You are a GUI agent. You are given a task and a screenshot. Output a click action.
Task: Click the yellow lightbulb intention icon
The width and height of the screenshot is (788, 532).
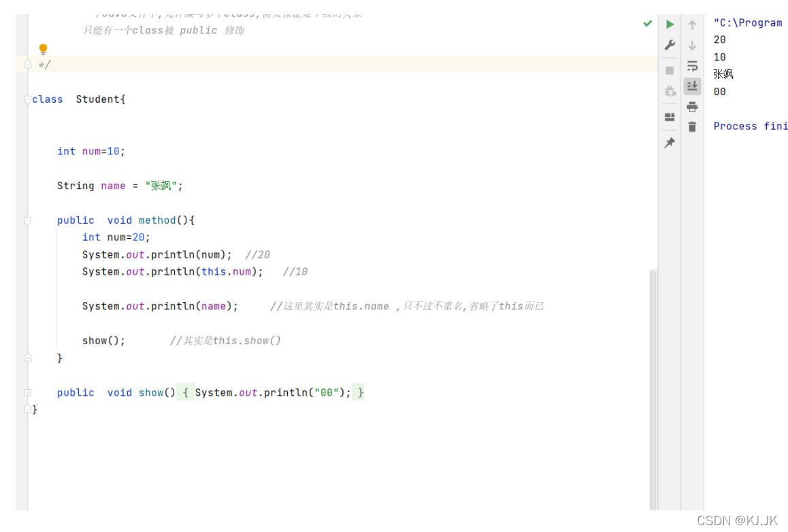[44, 49]
